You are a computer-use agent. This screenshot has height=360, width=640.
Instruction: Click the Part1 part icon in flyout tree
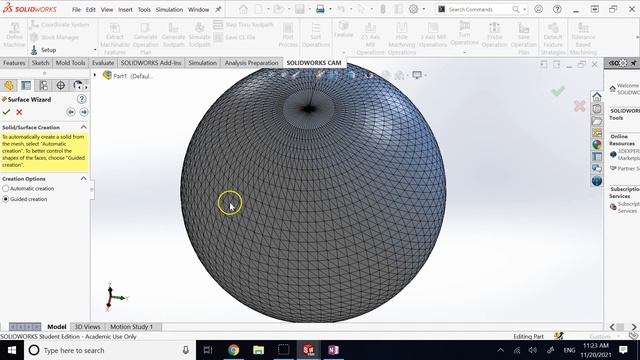coord(107,76)
